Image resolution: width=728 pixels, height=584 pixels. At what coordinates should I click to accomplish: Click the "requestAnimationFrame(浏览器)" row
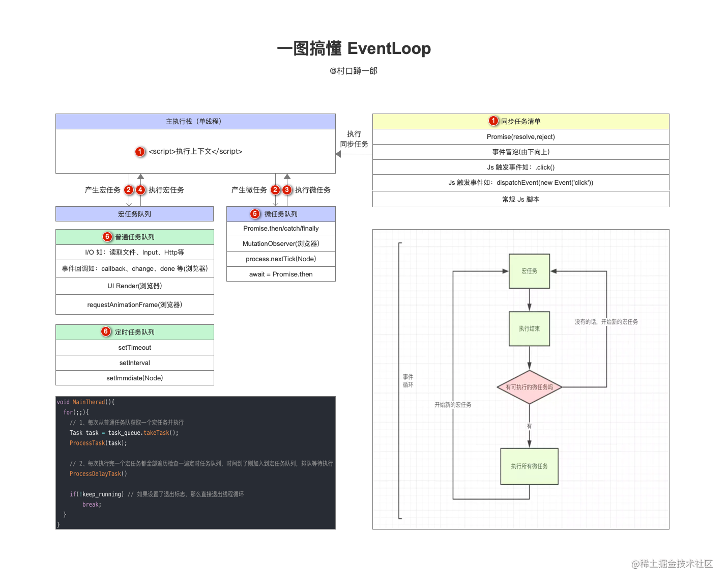[135, 304]
